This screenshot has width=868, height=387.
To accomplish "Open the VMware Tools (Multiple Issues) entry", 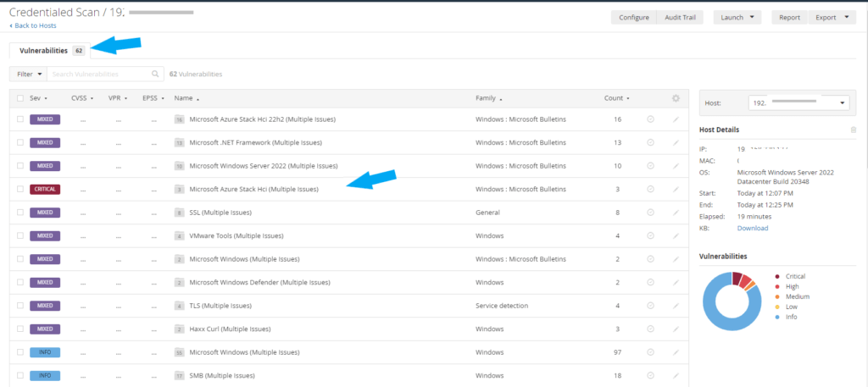I will [x=236, y=235].
